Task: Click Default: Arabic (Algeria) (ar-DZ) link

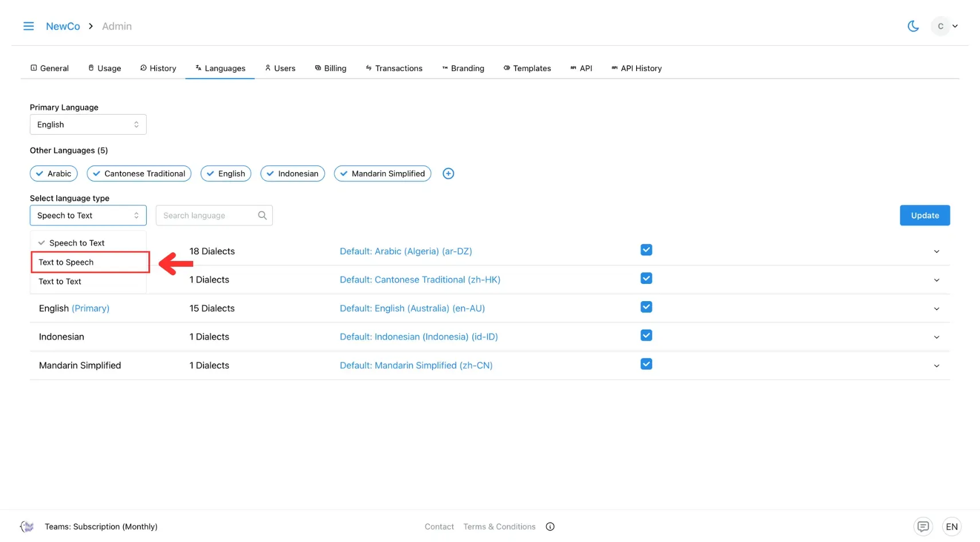Action: (406, 251)
